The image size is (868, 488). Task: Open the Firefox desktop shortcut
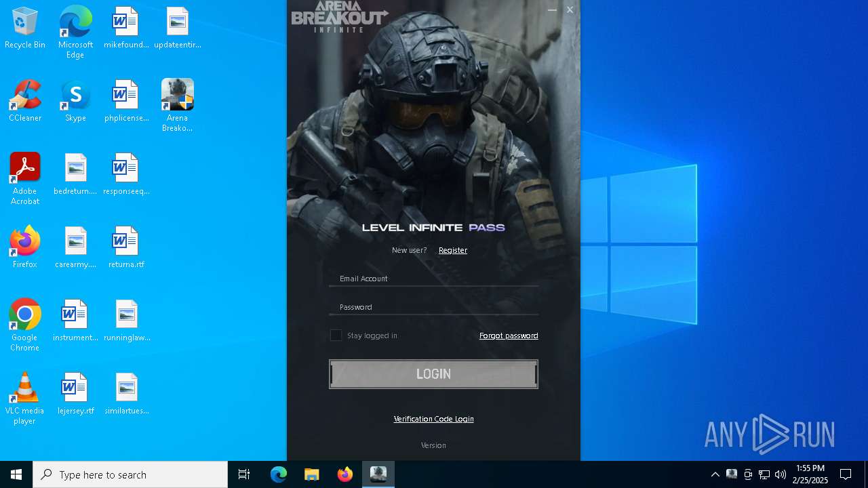[x=25, y=248]
